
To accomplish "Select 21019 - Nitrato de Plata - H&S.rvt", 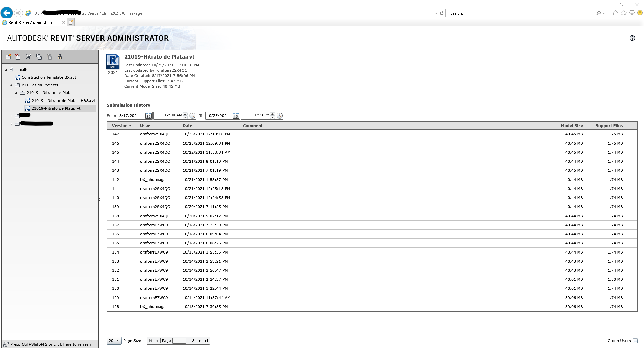I will click(x=64, y=101).
